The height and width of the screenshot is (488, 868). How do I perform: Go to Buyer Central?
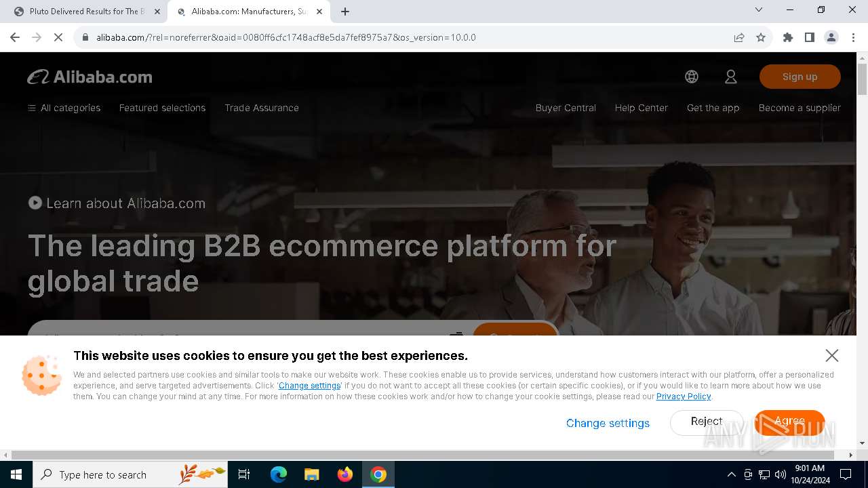(566, 108)
